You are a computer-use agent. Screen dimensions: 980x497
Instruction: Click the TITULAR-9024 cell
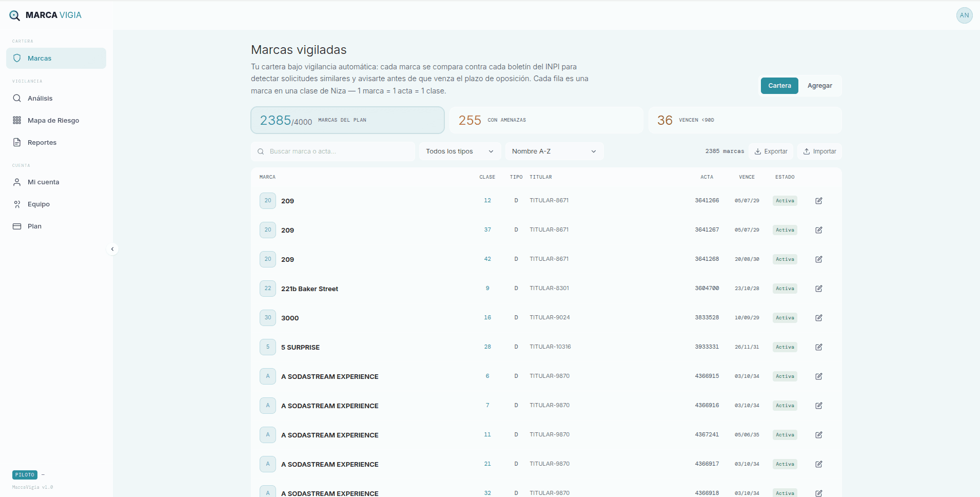[550, 317]
